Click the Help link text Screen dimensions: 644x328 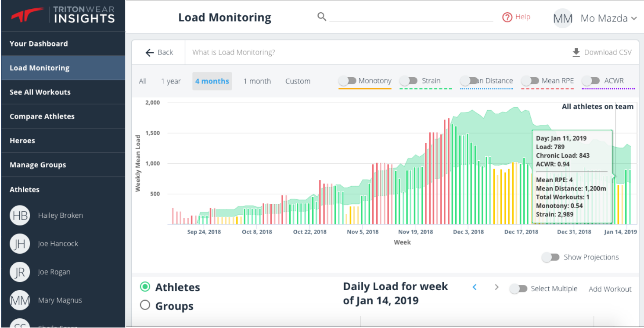(523, 17)
